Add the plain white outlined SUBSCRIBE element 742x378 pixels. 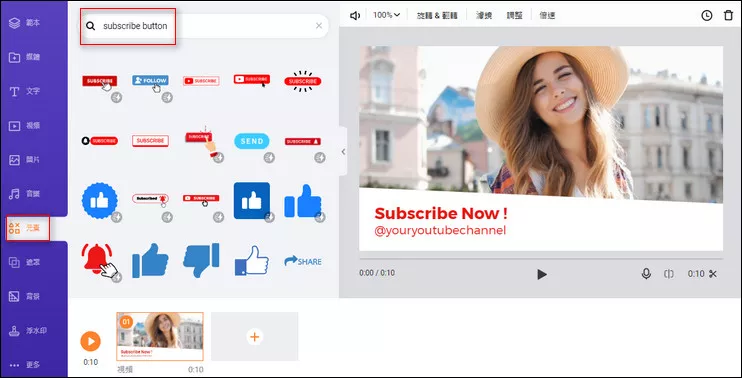(x=150, y=141)
